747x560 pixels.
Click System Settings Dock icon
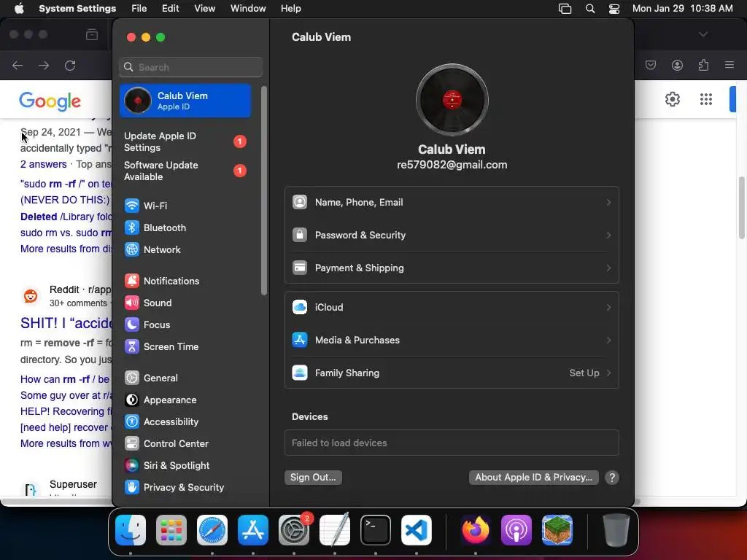tap(294, 530)
